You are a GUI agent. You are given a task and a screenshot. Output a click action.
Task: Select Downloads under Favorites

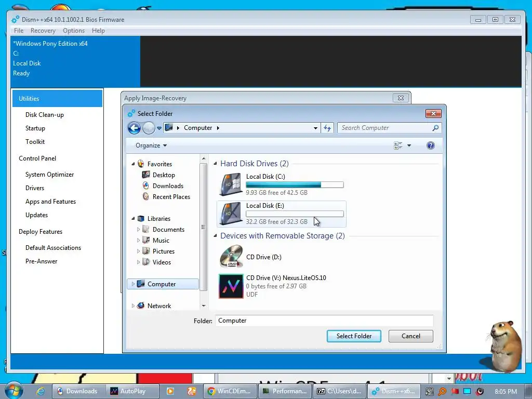pyautogui.click(x=168, y=185)
